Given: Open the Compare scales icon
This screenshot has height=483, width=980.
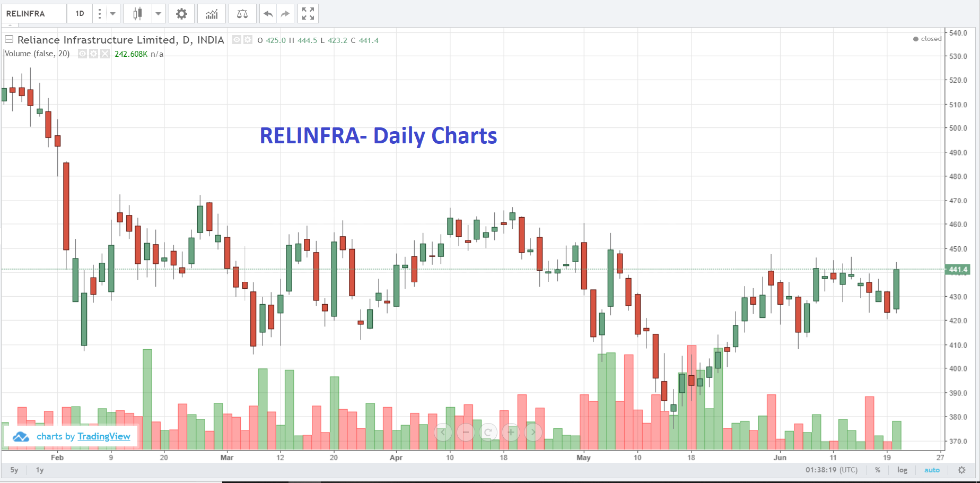Looking at the screenshot, I should 242,14.
